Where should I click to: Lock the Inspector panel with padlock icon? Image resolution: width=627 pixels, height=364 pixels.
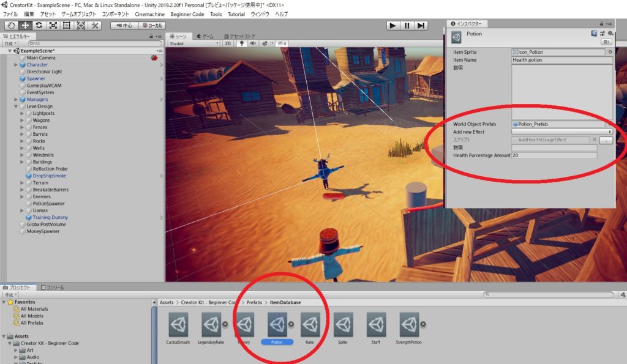tap(601, 24)
